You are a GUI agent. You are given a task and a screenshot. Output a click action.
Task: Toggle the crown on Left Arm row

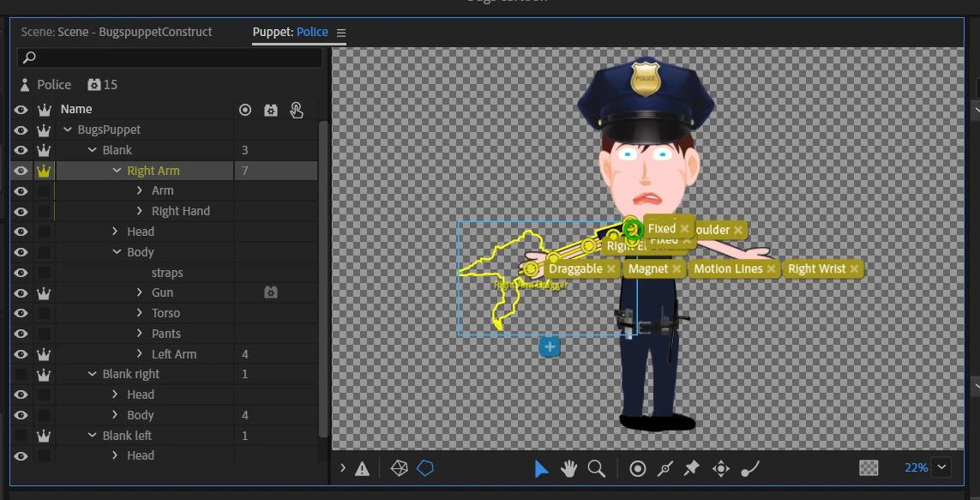click(44, 354)
